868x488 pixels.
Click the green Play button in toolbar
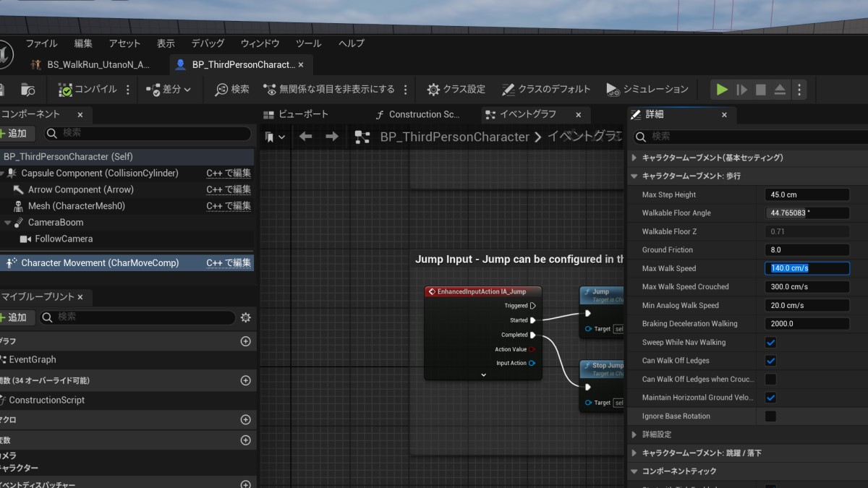coord(721,90)
